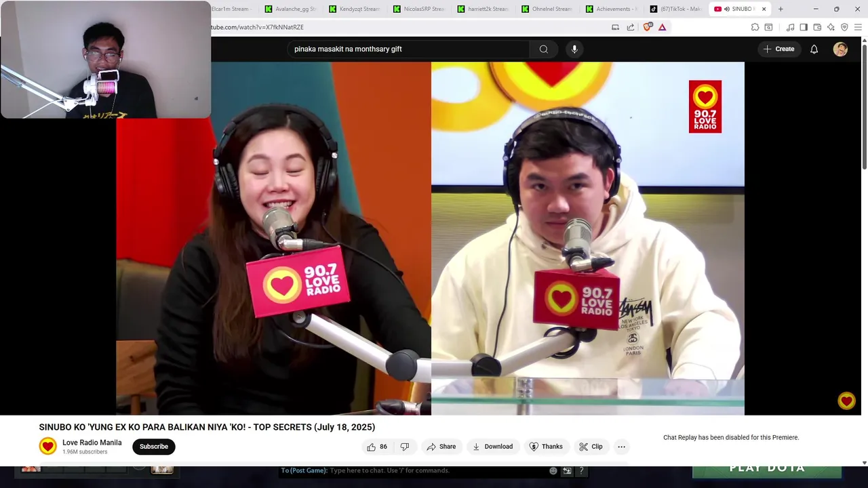Click the chat expand icon in Dota chat bar
Viewport: 868px width, 488px height.
click(567, 470)
